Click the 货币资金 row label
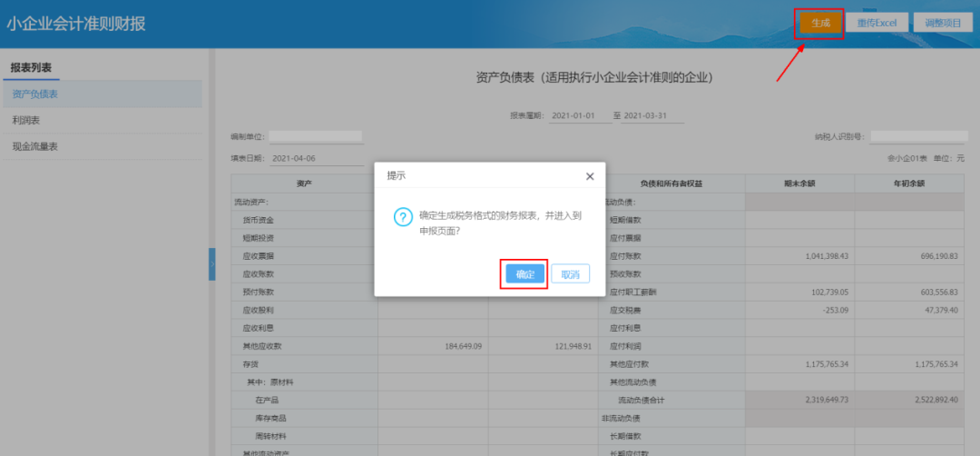 [258, 220]
